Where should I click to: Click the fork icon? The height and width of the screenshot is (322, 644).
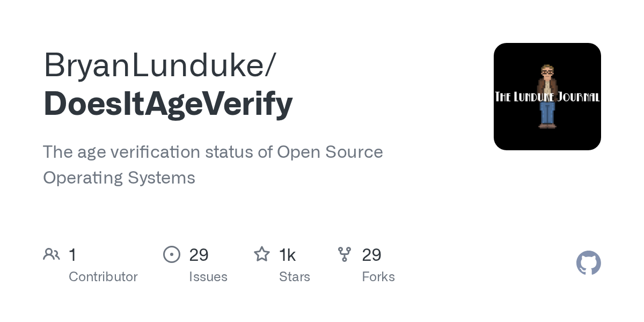(x=345, y=254)
